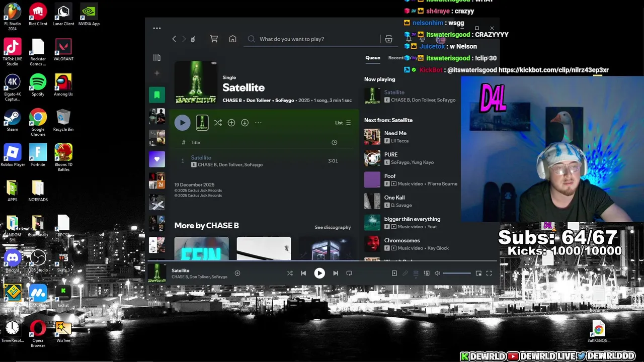Viewport: 644px width, 362px height.
Task: Click the Title column header
Action: tap(195, 142)
